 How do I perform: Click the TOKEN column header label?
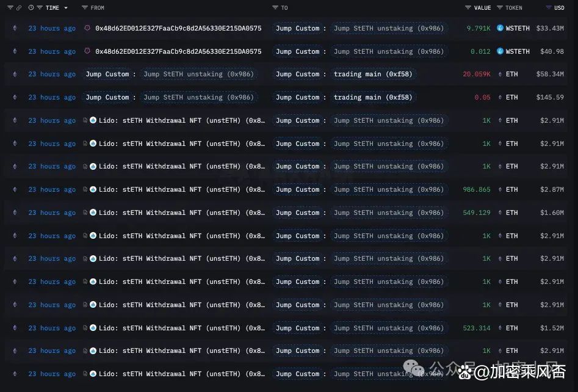coord(513,8)
